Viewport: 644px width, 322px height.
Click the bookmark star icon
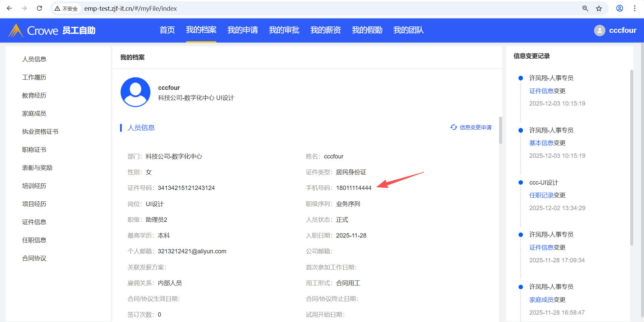coord(599,8)
